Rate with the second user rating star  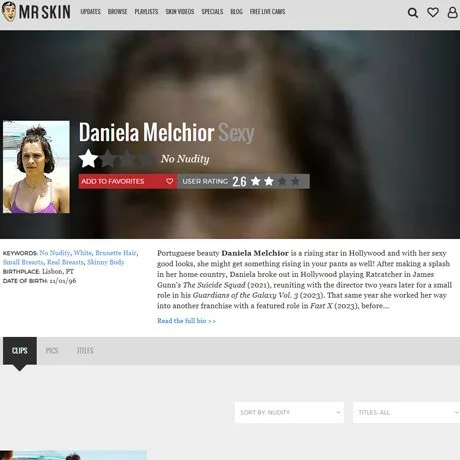(x=269, y=181)
